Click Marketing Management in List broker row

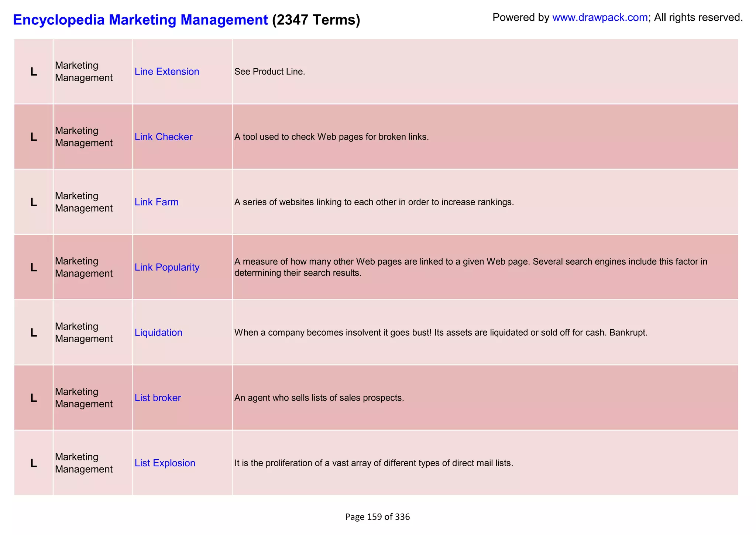click(x=84, y=398)
